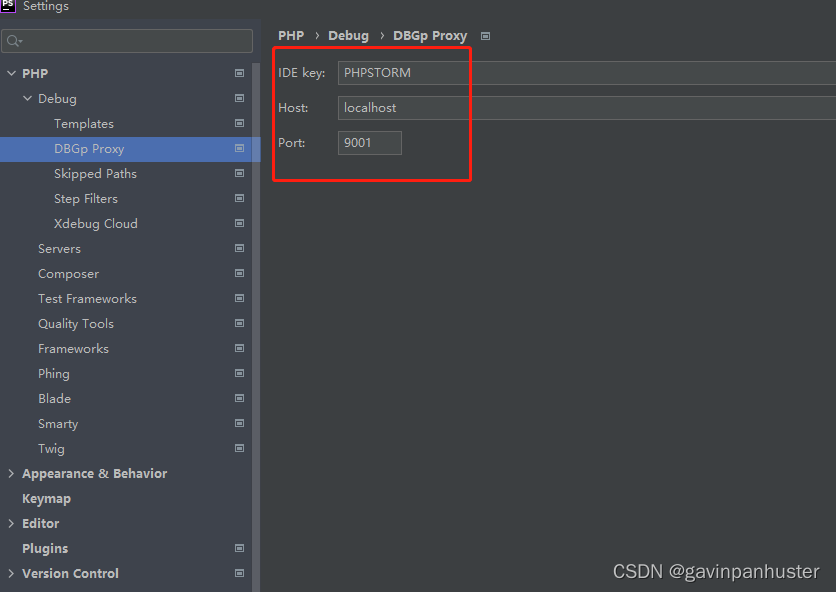The width and height of the screenshot is (836, 592).
Task: Click the project-level icon on the Smarty row
Action: [x=239, y=423]
